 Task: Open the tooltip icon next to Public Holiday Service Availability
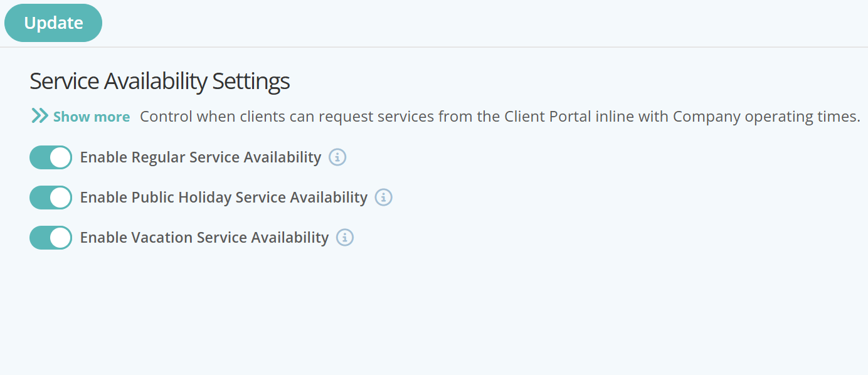click(383, 198)
